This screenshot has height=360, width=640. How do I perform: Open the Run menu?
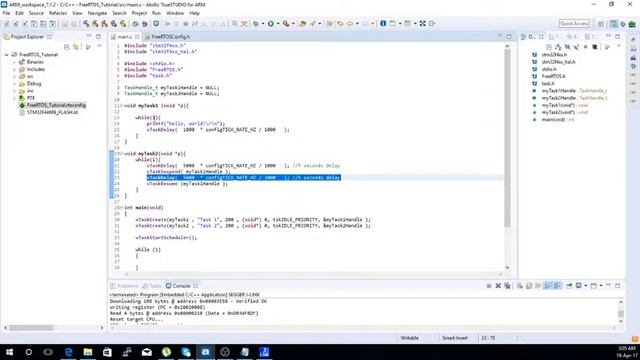[156, 13]
